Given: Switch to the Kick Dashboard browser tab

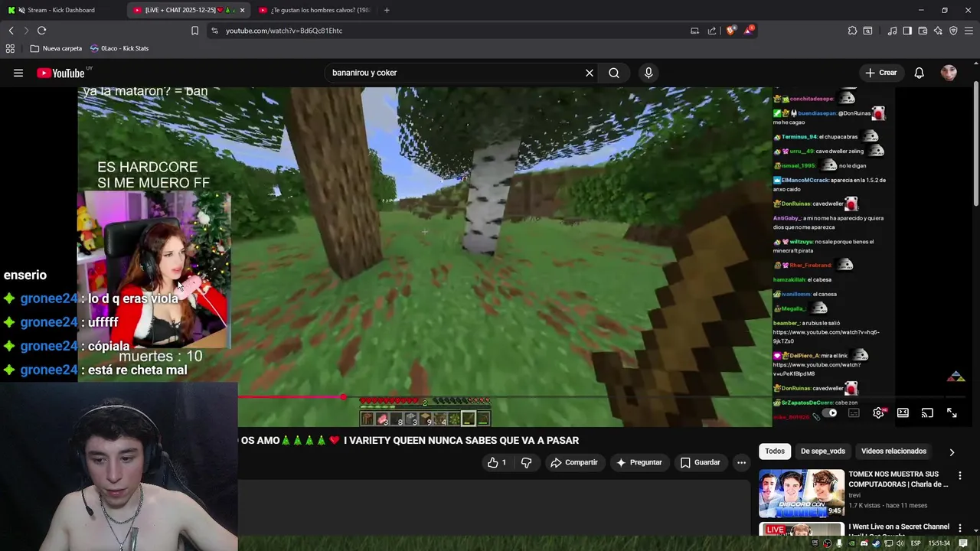Looking at the screenshot, I should pos(61,10).
